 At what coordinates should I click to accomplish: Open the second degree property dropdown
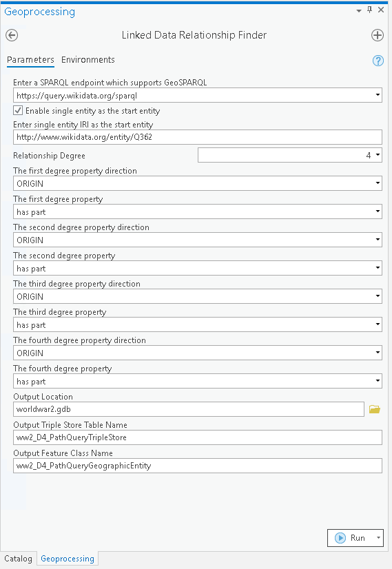point(378,268)
